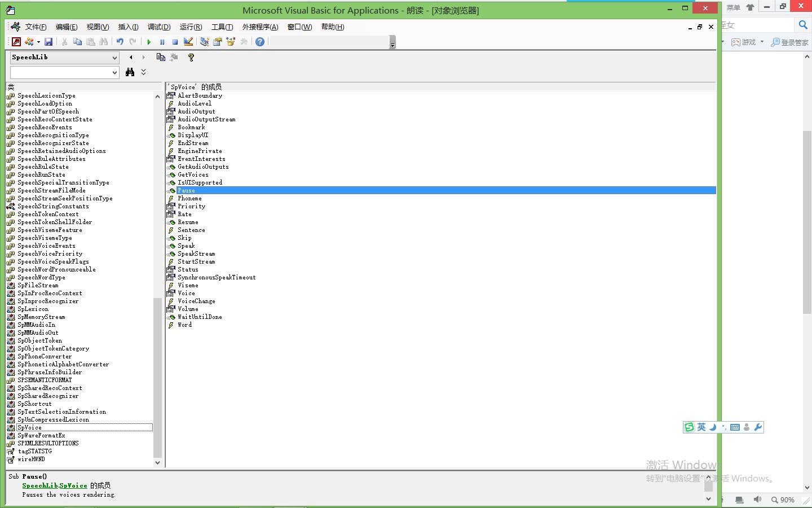Follow the SpVoice link in details pane
The height and width of the screenshot is (508, 812).
point(73,485)
